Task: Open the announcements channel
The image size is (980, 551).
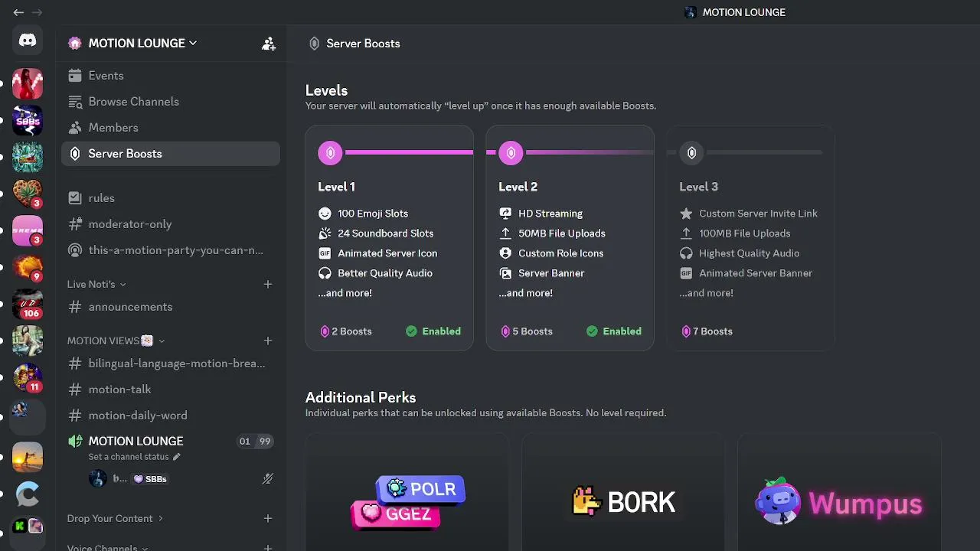Action: click(x=171, y=307)
